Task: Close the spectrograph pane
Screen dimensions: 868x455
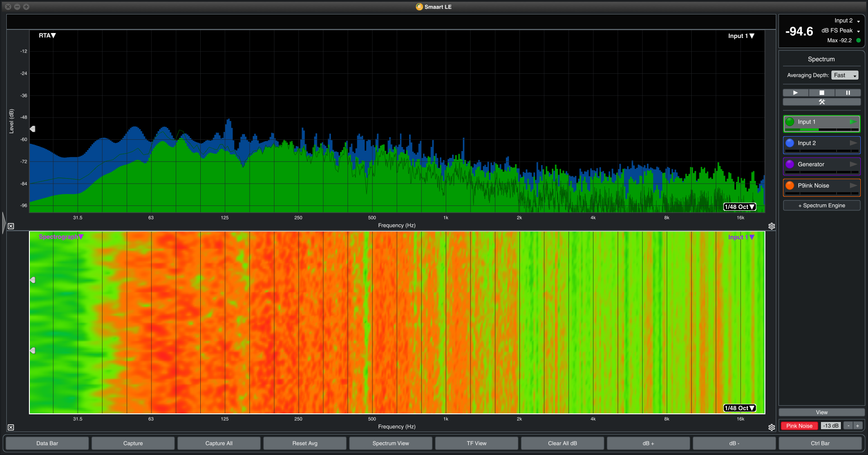Action: pyautogui.click(x=11, y=427)
